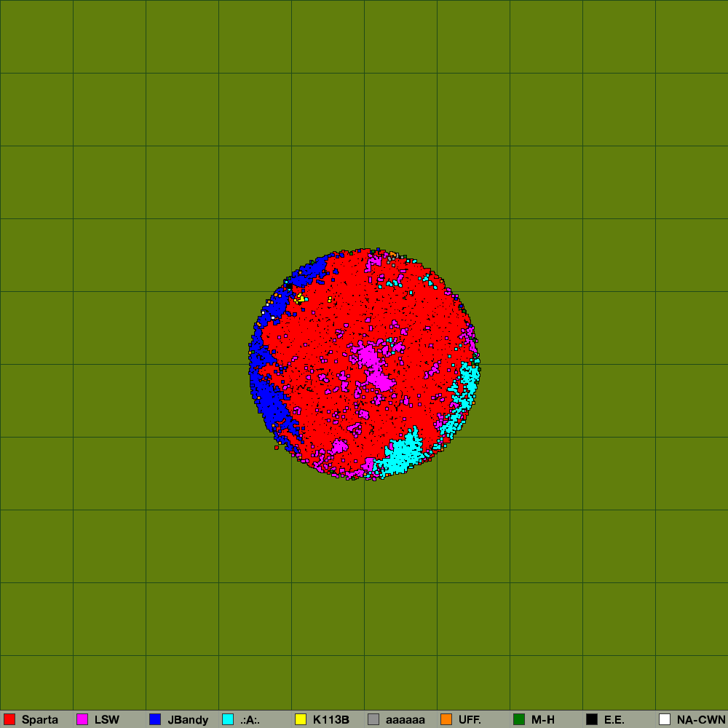Select the cyan .:A:. legend swatch
The image size is (728, 728).
(x=228, y=719)
